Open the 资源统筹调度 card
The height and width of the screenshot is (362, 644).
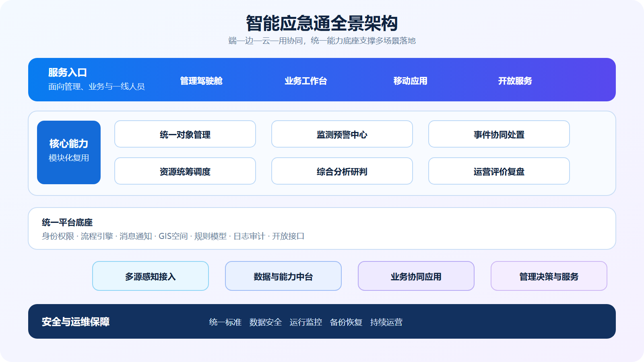click(185, 171)
